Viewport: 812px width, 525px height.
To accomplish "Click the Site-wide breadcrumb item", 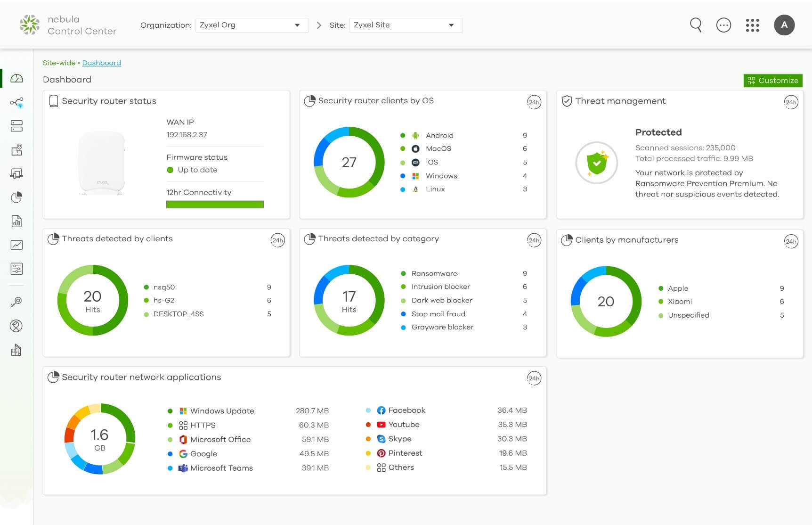I will click(59, 63).
